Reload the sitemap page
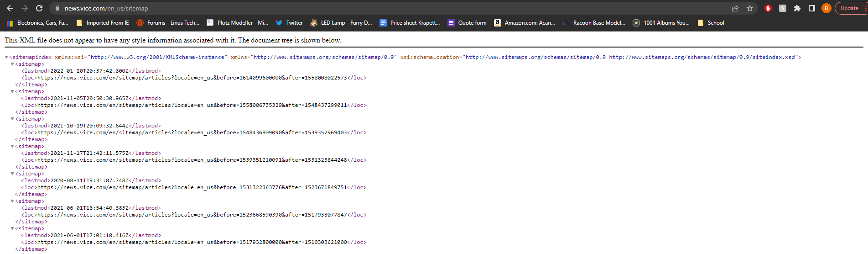This screenshot has width=868, height=254. coord(39,8)
